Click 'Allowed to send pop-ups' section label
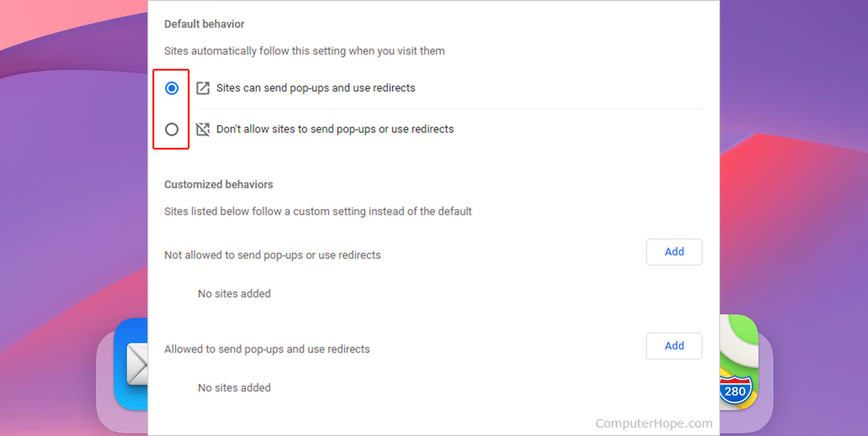The width and height of the screenshot is (868, 436). (x=267, y=349)
